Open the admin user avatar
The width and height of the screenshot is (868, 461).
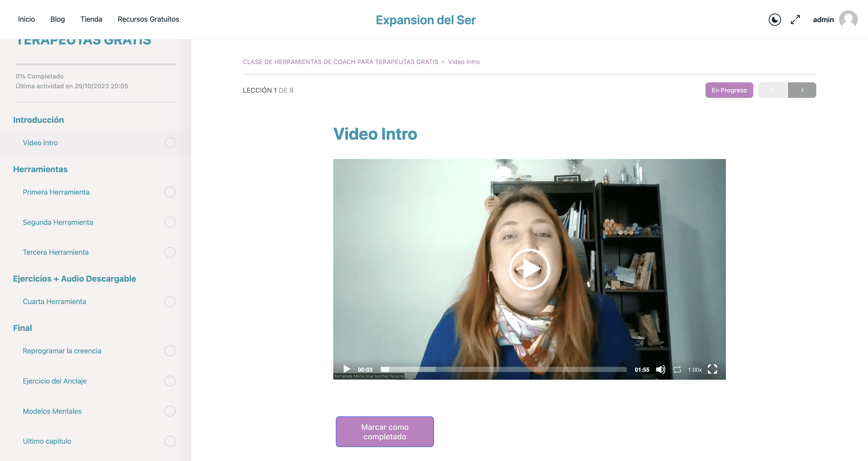click(848, 20)
